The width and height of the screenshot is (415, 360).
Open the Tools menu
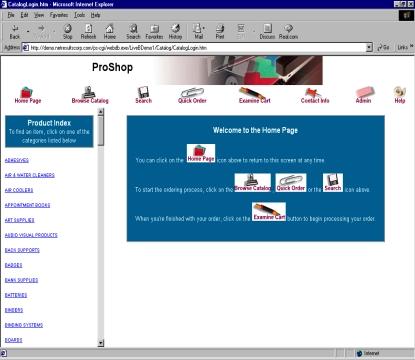[x=80, y=15]
